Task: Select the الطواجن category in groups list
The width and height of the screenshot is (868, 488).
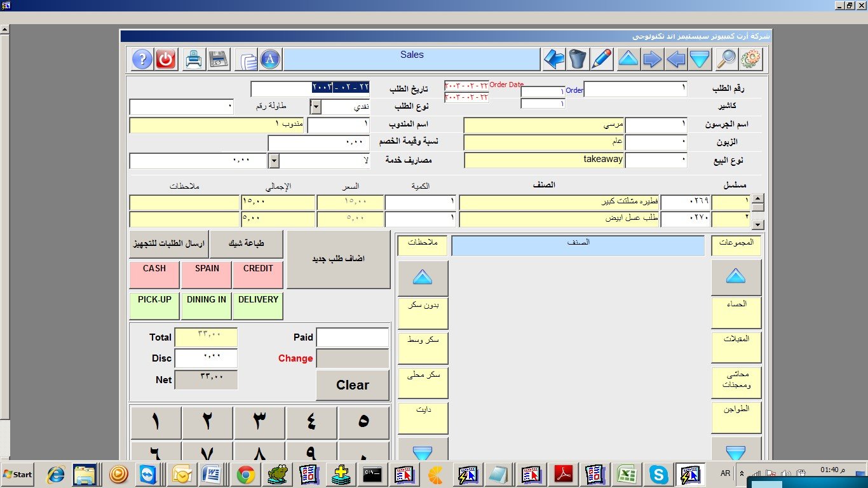Action: [x=736, y=417]
